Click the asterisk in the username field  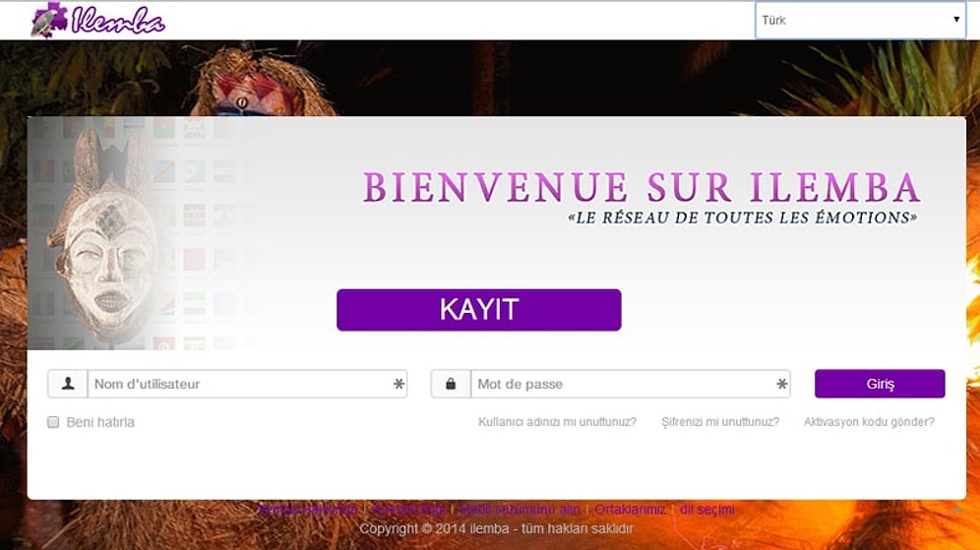(398, 385)
